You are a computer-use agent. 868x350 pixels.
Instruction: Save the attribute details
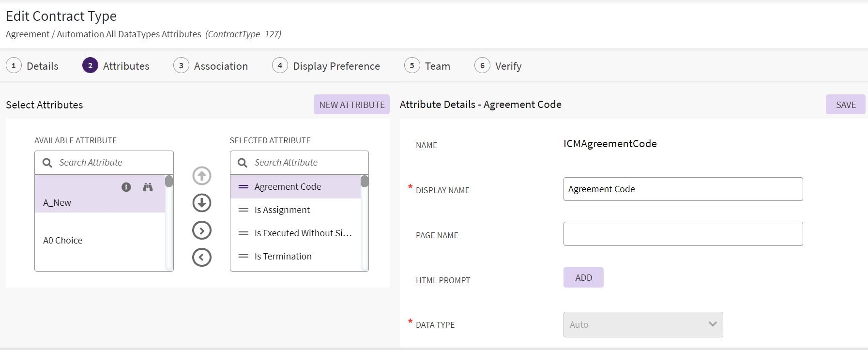click(845, 105)
